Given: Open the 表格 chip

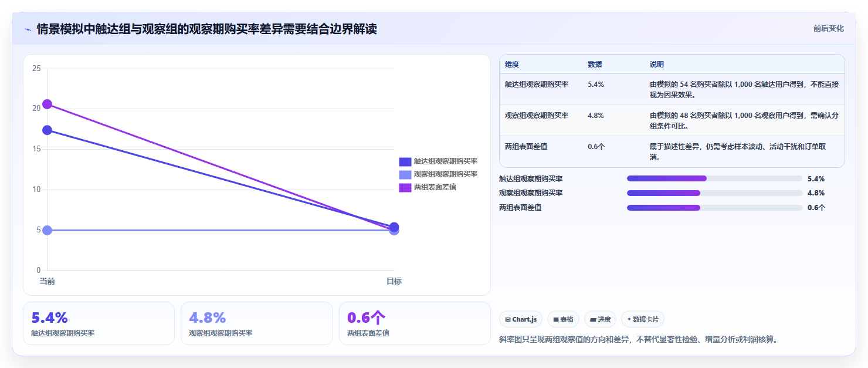Looking at the screenshot, I should (563, 319).
